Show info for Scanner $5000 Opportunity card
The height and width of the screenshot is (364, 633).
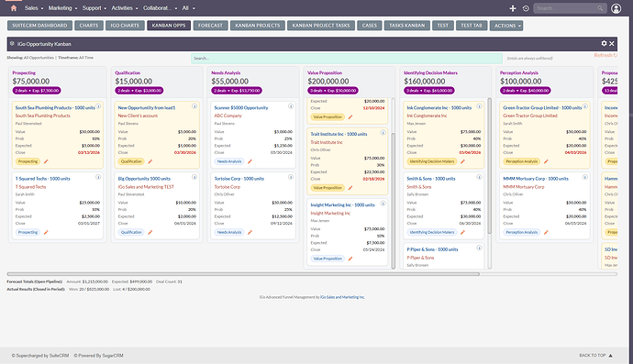(x=291, y=106)
